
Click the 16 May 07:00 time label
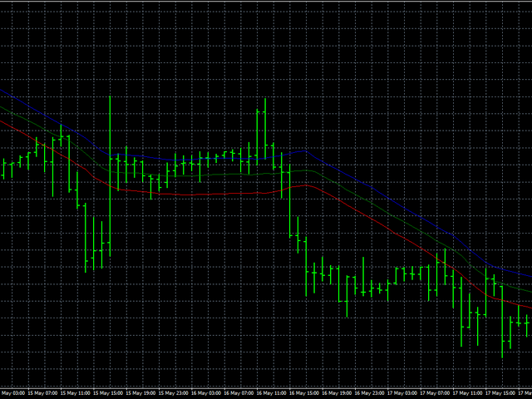239,393
